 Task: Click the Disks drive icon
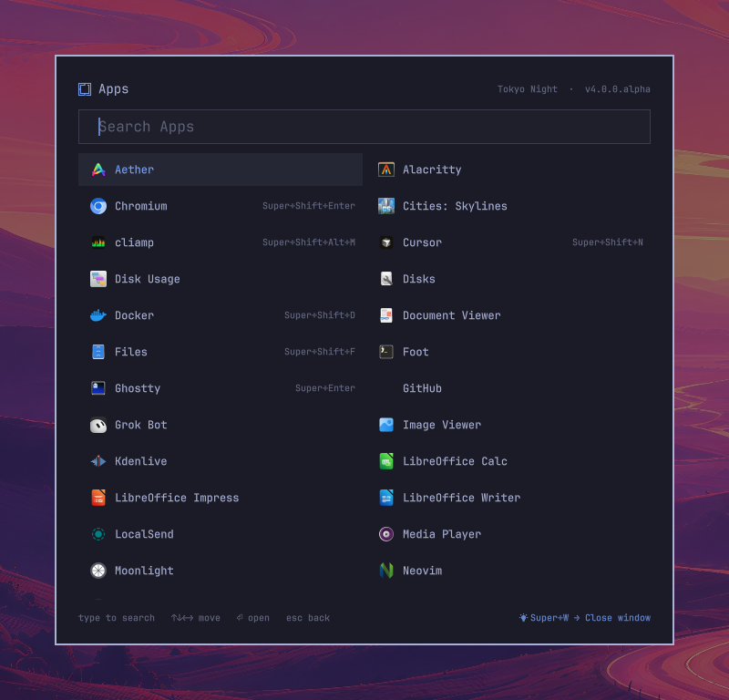(385, 279)
